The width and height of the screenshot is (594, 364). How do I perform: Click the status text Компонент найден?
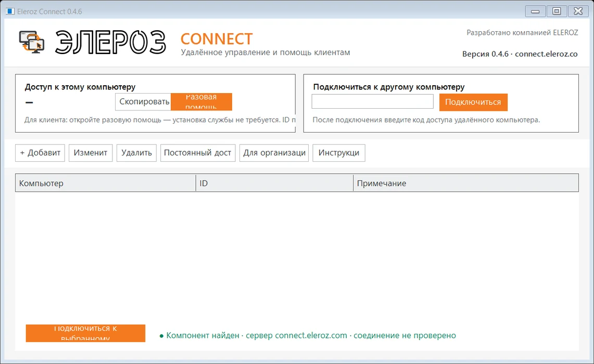pos(203,335)
